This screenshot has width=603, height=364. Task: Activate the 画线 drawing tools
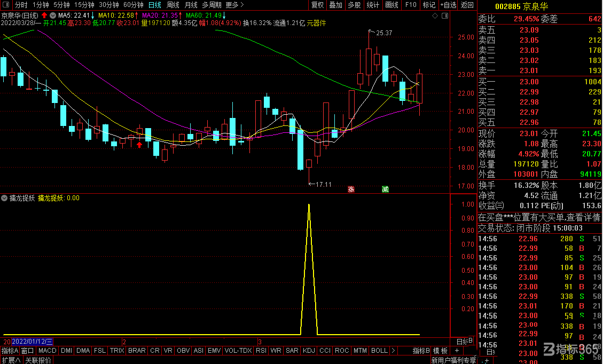pos(391,5)
